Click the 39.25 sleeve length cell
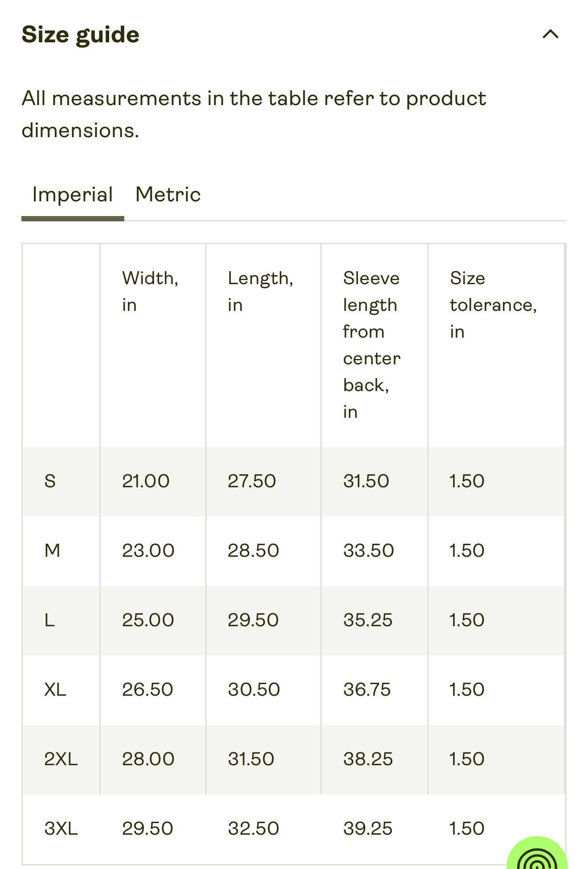This screenshot has height=869, width=588. pos(368,829)
